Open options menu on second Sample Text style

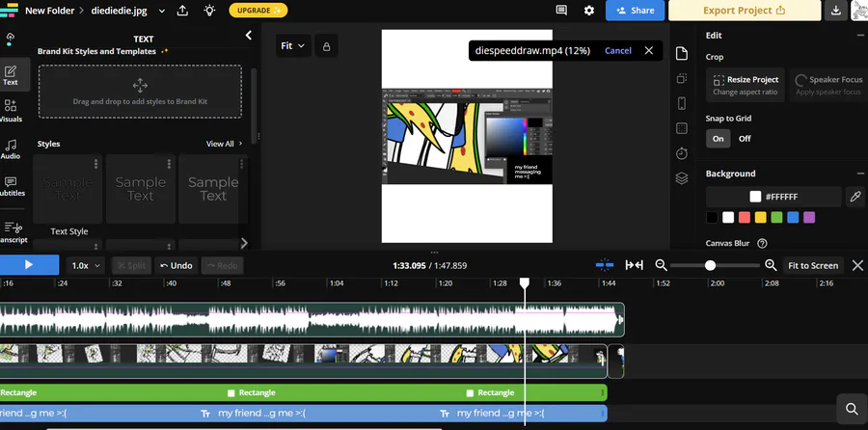[x=169, y=164]
